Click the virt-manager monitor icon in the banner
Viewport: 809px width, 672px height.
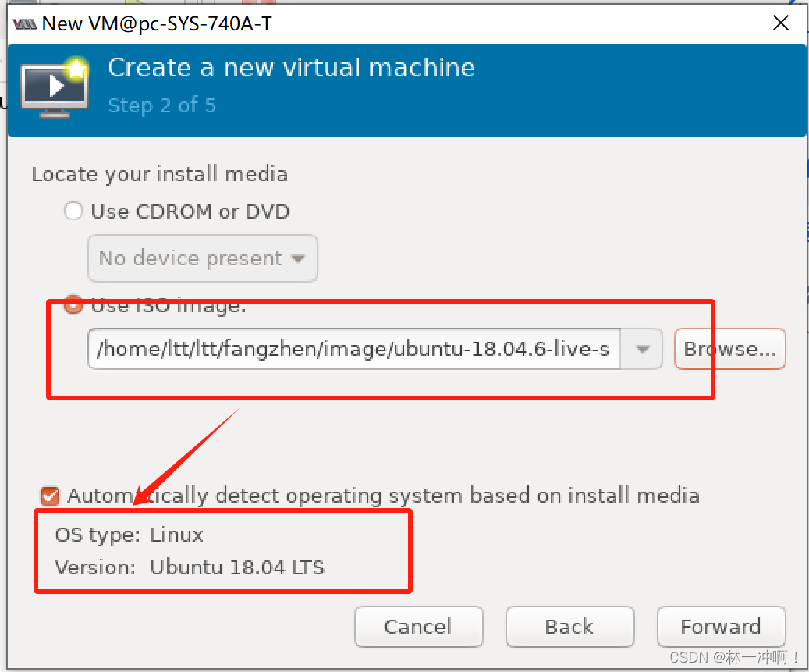[54, 86]
